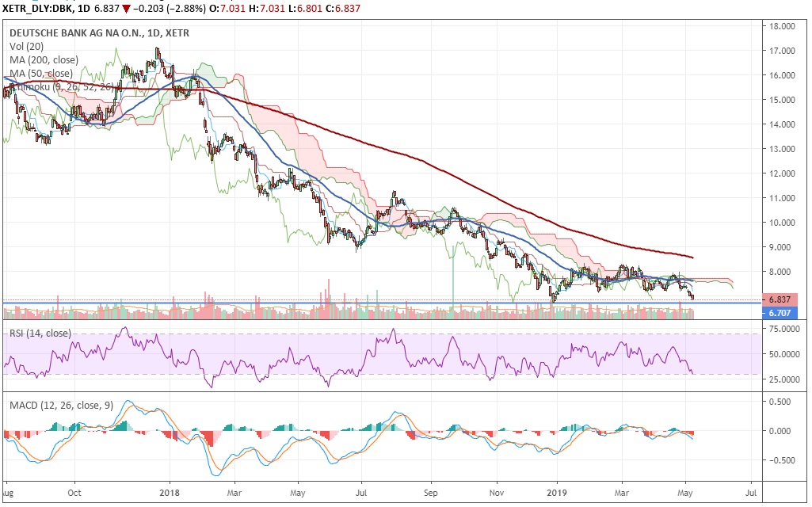Click the 10.000 price axis label
The height and width of the screenshot is (507, 812).
tap(781, 223)
